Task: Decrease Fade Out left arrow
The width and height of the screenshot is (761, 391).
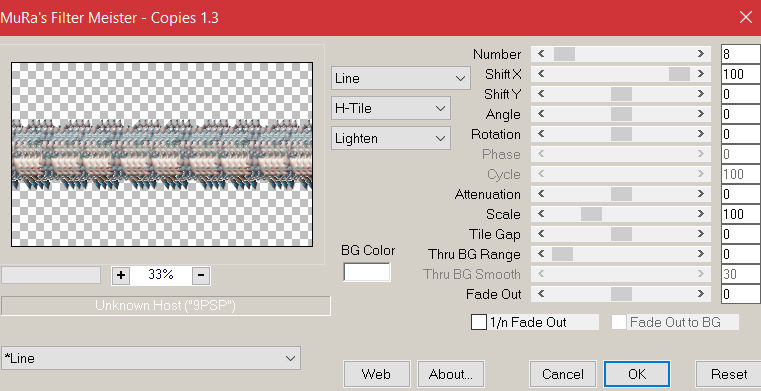Action: coord(541,294)
